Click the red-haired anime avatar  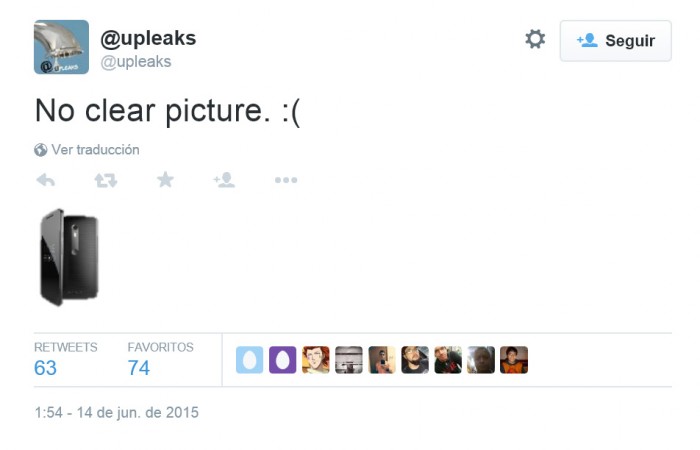coord(316,360)
